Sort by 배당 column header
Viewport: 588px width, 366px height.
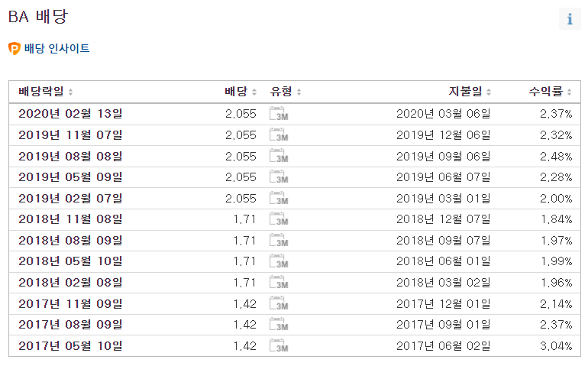241,92
